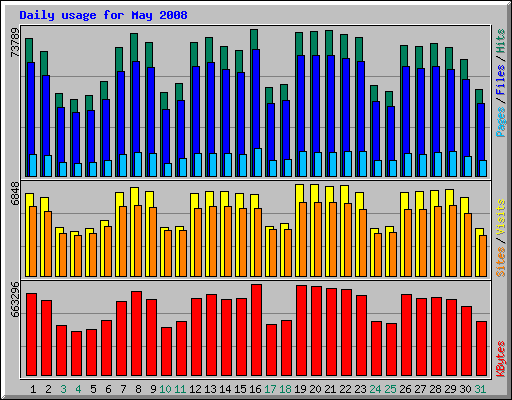The image size is (512, 400).
Task: Click the red KBytes bar for day 16
Action: coord(256,330)
